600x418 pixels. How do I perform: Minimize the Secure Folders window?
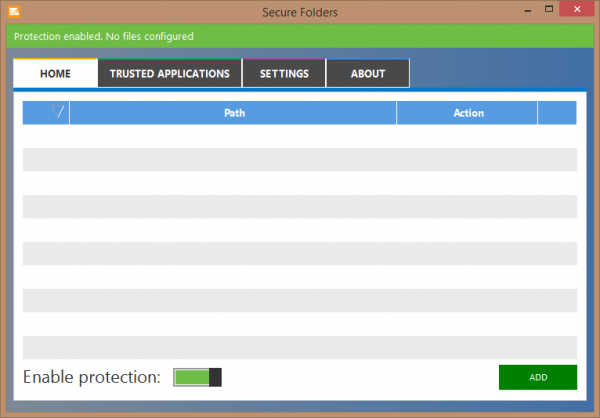(x=528, y=10)
